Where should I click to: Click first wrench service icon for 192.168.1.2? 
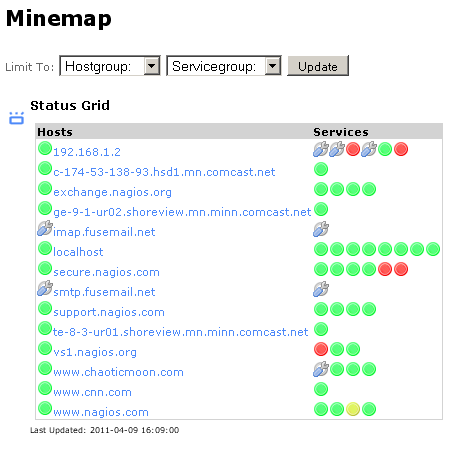(321, 149)
